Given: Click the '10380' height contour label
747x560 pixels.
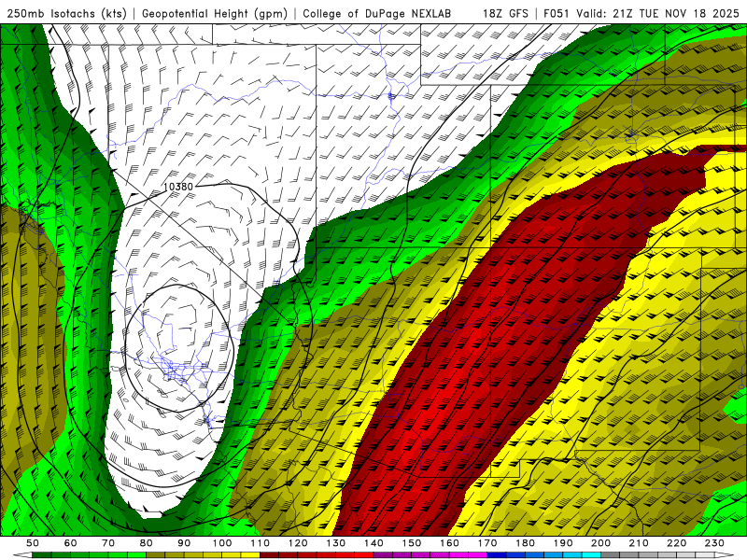Looking at the screenshot, I should pos(178,187).
